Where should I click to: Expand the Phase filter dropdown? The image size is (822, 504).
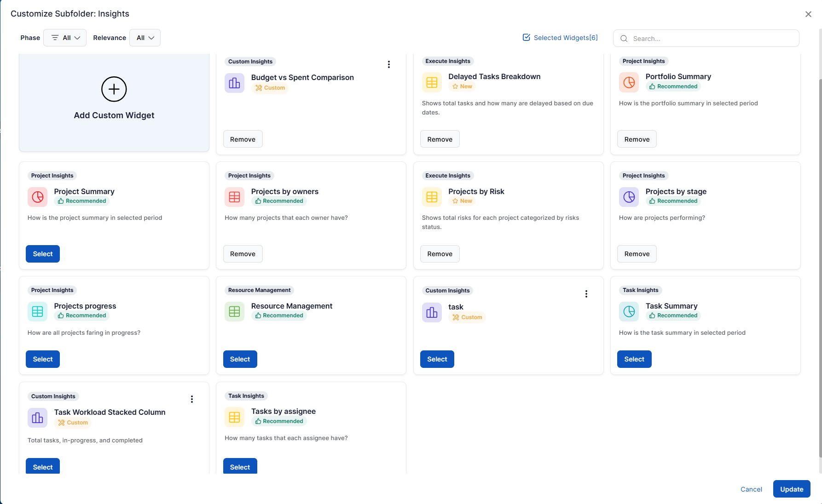point(65,38)
